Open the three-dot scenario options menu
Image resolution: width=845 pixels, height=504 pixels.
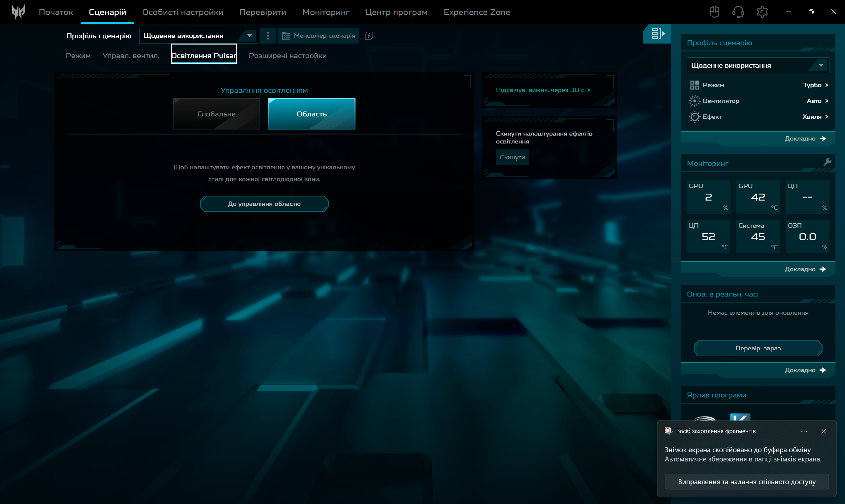pyautogui.click(x=268, y=36)
